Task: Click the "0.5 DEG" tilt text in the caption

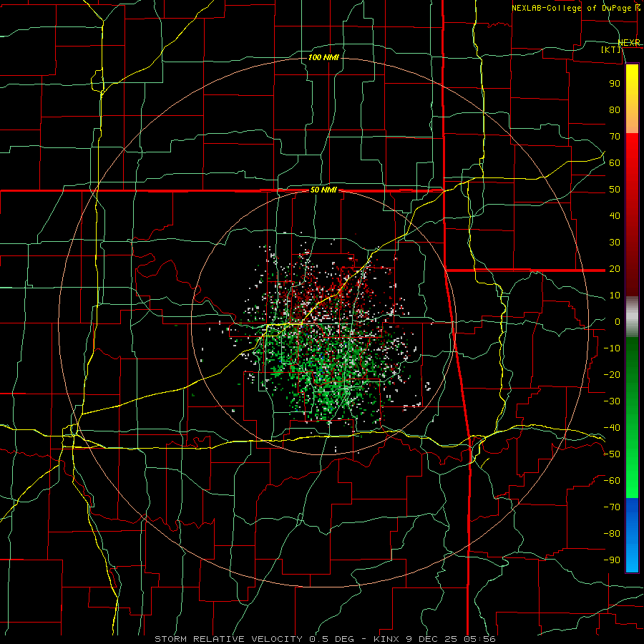Action: [335, 639]
